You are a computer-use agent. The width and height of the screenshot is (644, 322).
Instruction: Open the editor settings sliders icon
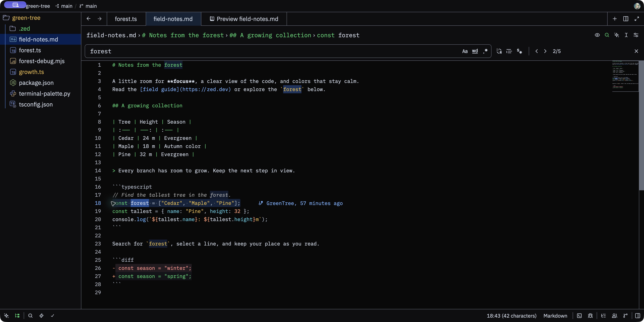coord(636,35)
